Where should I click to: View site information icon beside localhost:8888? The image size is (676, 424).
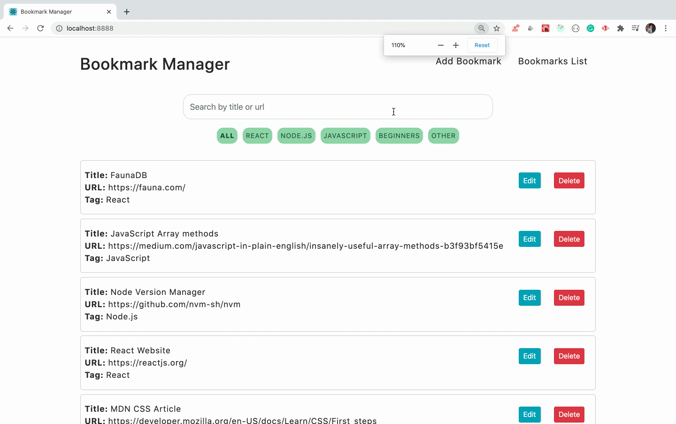59,28
